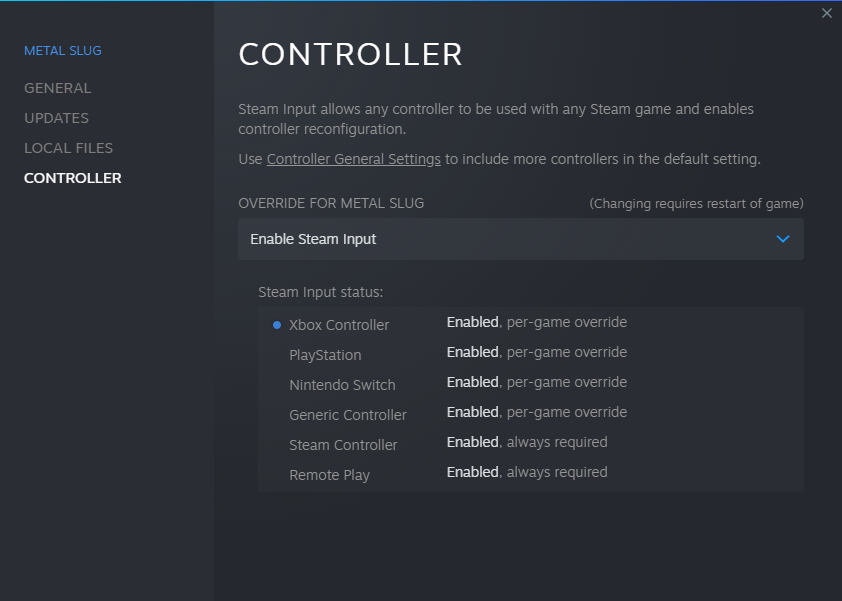Open the Enable Steam Input combo box
Screen dimensions: 842x601
pyautogui.click(x=520, y=239)
